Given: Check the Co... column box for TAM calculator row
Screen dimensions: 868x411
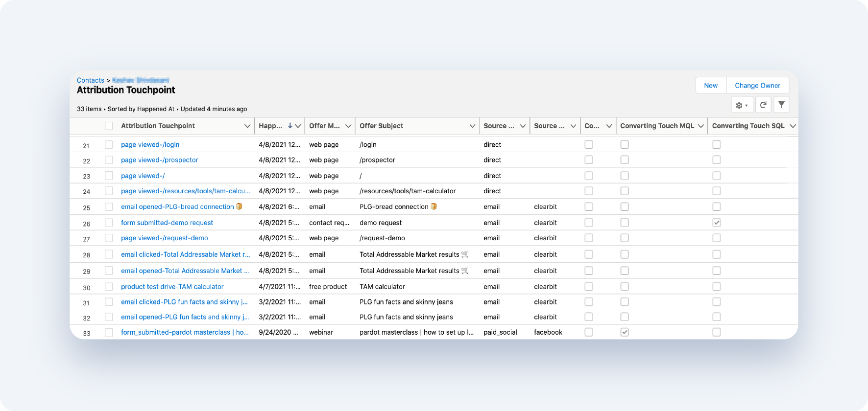Looking at the screenshot, I should pos(589,287).
